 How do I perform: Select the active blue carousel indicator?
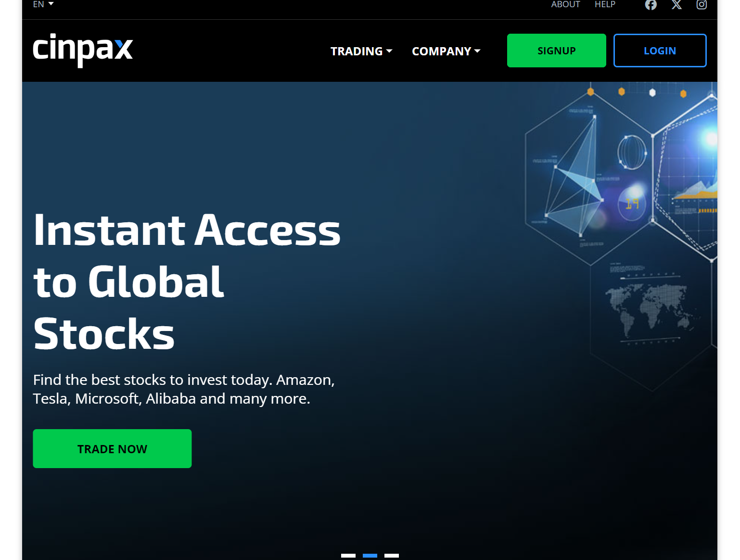pos(370,556)
